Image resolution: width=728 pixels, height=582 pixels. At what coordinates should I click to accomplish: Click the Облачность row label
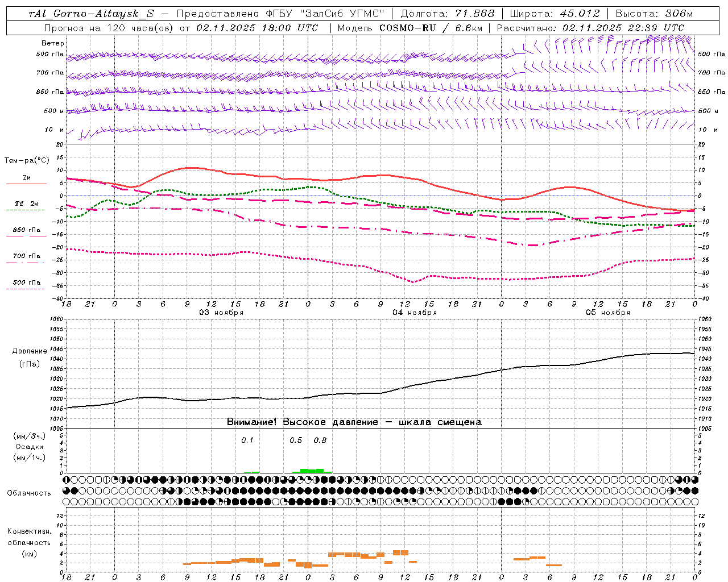pyautogui.click(x=28, y=493)
